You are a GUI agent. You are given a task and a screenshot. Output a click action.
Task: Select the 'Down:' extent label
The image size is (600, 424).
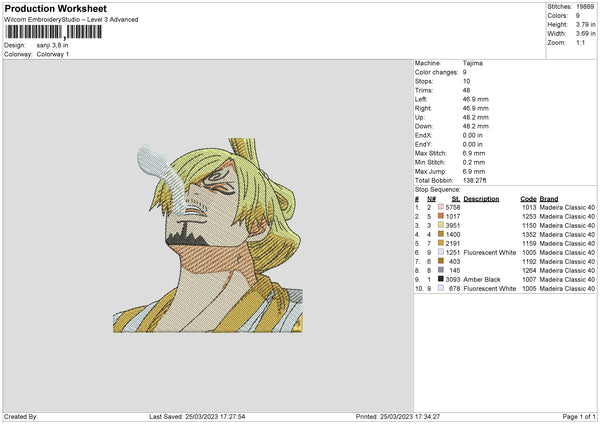click(424, 126)
